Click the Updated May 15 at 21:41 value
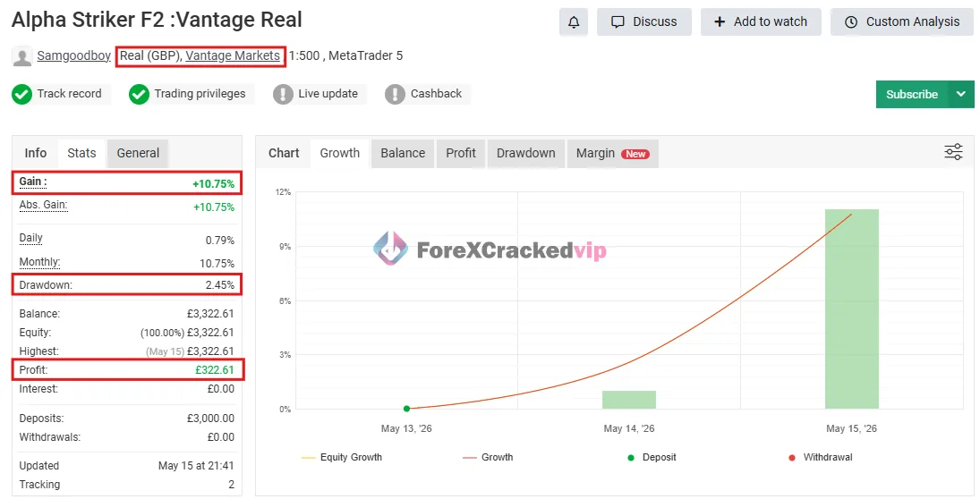Viewport: 980px width, 499px height. [196, 465]
